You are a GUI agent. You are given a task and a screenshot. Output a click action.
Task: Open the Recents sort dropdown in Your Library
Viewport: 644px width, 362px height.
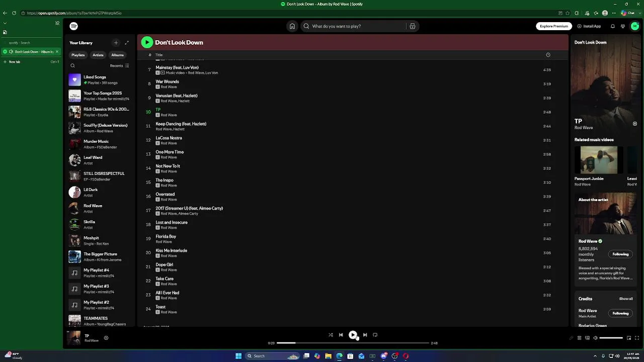[120, 66]
